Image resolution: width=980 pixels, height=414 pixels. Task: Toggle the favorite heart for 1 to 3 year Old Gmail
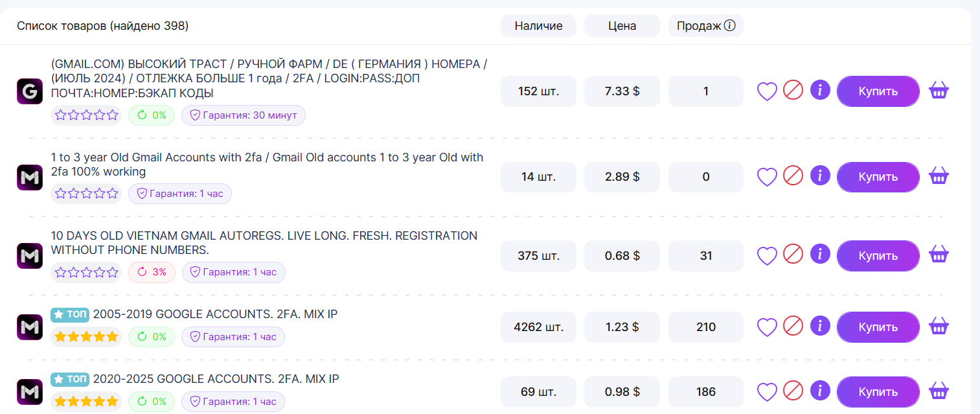coord(767,176)
